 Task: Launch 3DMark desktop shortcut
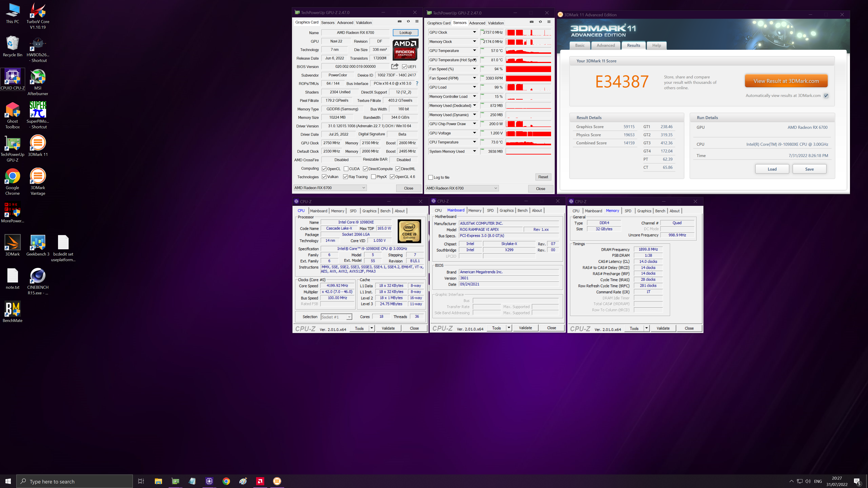tap(12, 245)
